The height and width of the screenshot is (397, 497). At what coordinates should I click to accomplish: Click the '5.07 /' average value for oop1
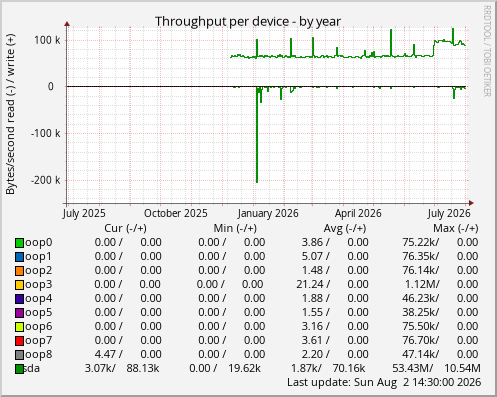click(316, 256)
